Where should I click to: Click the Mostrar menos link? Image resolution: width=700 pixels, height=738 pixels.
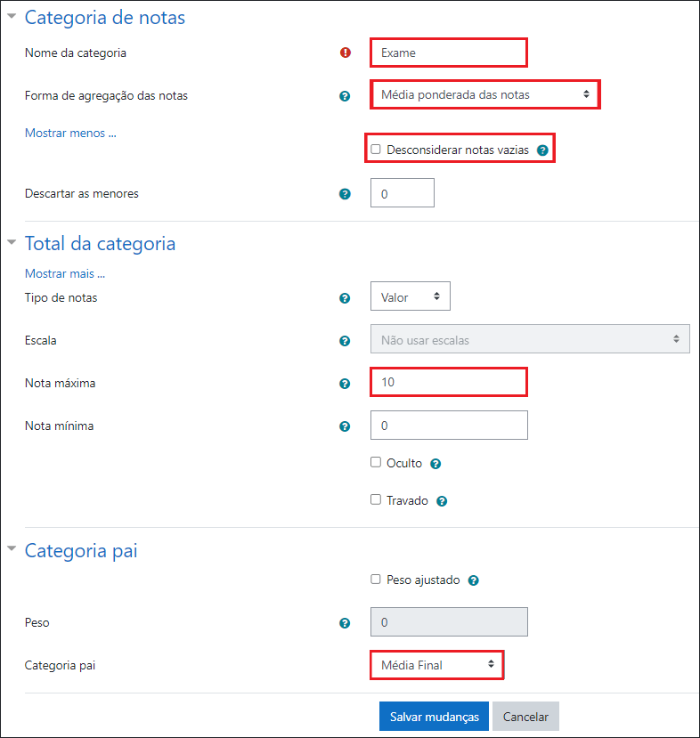tap(70, 134)
